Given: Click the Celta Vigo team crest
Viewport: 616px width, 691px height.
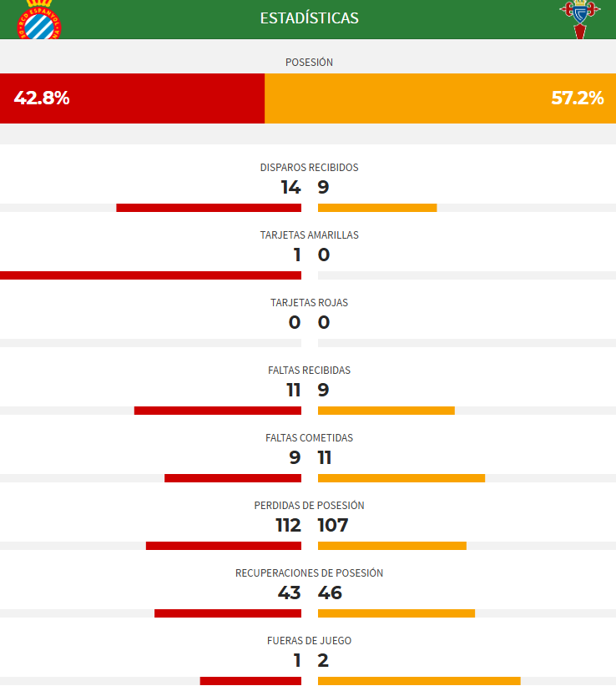Looking at the screenshot, I should pyautogui.click(x=580, y=18).
